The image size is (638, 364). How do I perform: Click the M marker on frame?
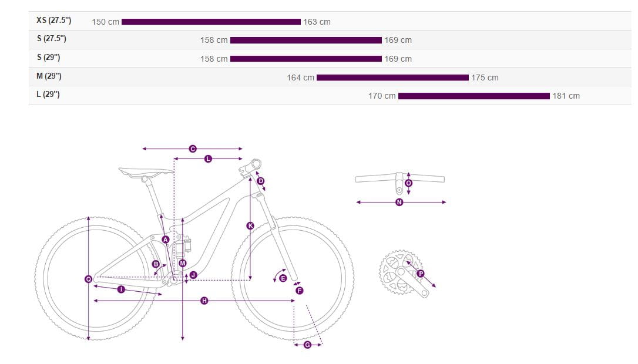[x=183, y=263]
